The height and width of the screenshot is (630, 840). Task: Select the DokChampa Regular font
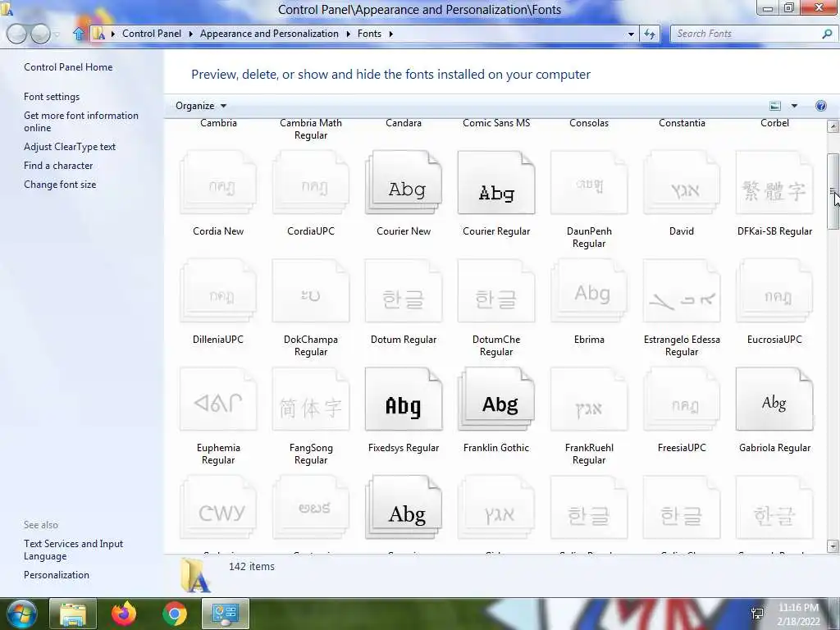(x=311, y=291)
